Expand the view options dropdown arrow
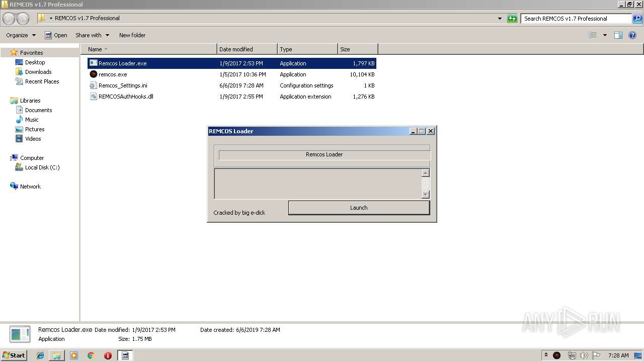The width and height of the screenshot is (644, 362). click(605, 35)
